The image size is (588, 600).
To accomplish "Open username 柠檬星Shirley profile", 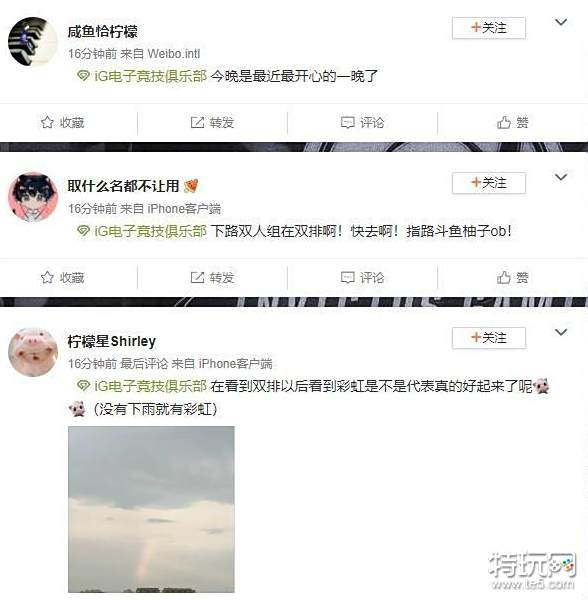I will 112,341.
